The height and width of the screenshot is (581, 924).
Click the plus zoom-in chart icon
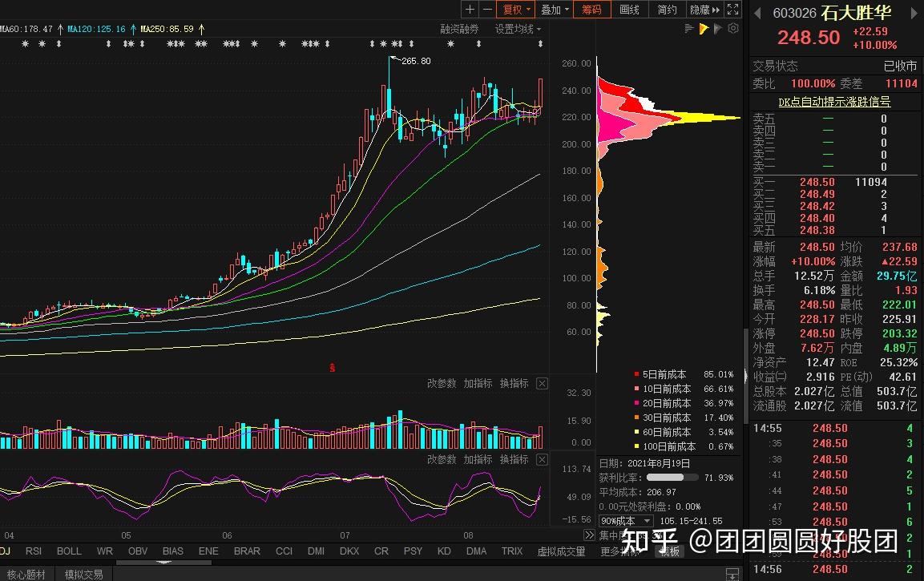coord(470,10)
